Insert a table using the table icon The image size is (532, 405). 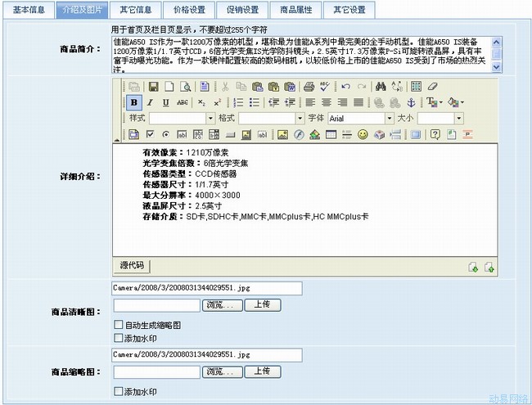click(x=331, y=135)
